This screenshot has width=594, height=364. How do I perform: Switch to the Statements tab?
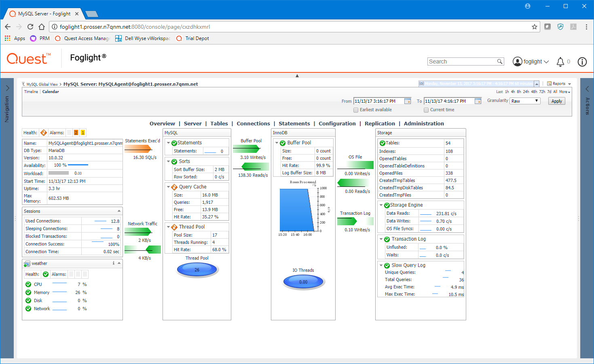click(x=294, y=124)
